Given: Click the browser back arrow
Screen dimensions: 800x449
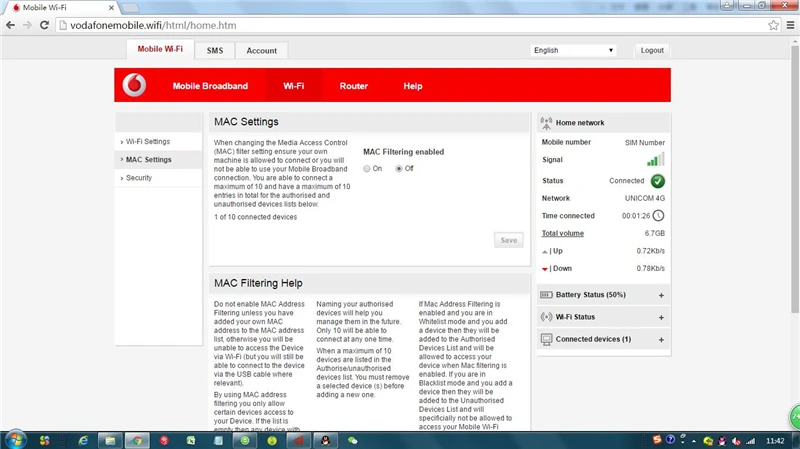Looking at the screenshot, I should click(10, 25).
